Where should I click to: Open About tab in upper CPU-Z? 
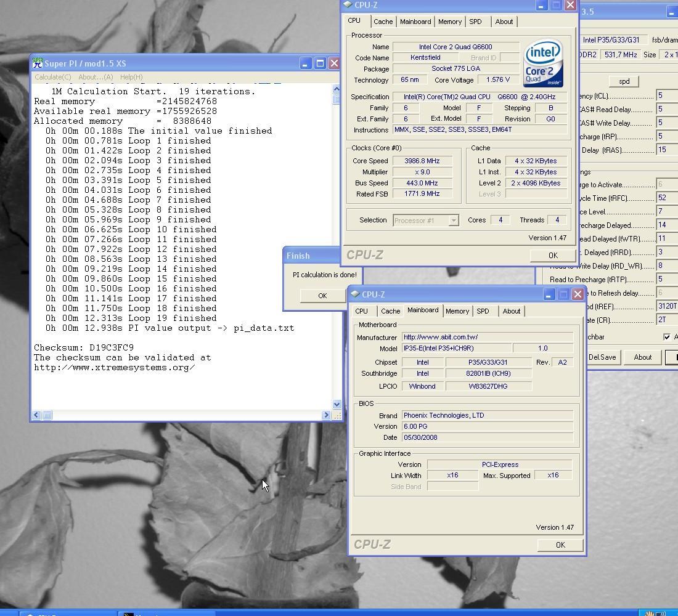(504, 22)
